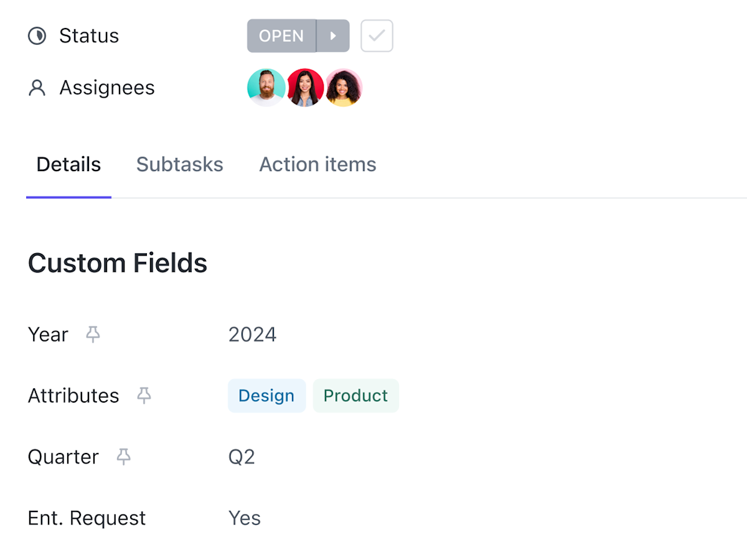Open the Action items tab

[x=317, y=164]
